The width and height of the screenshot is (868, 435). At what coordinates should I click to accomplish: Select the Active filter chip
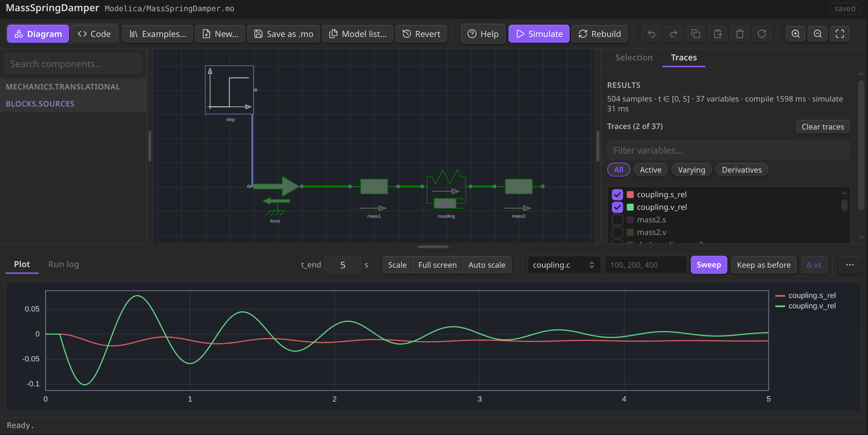650,170
